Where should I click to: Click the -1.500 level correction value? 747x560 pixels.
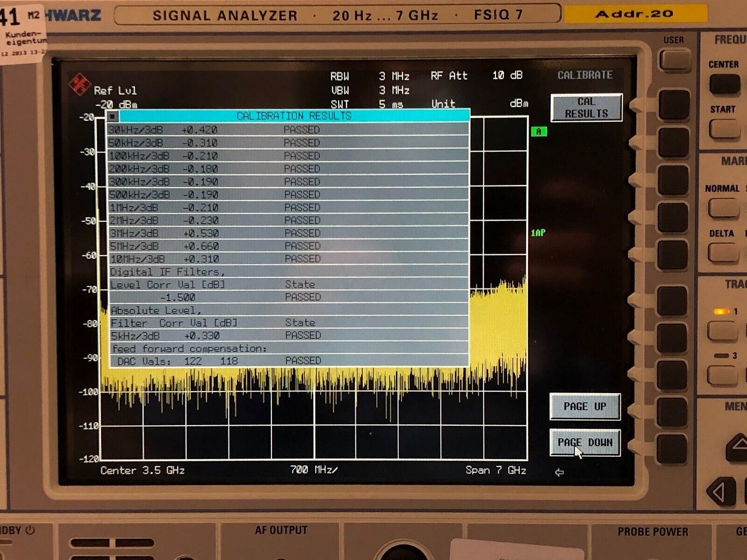pos(178,298)
